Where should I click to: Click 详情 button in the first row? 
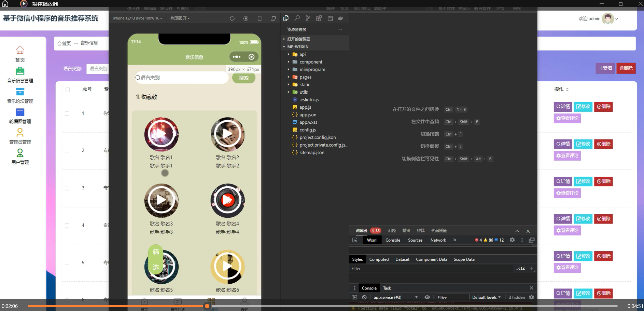pos(563,107)
